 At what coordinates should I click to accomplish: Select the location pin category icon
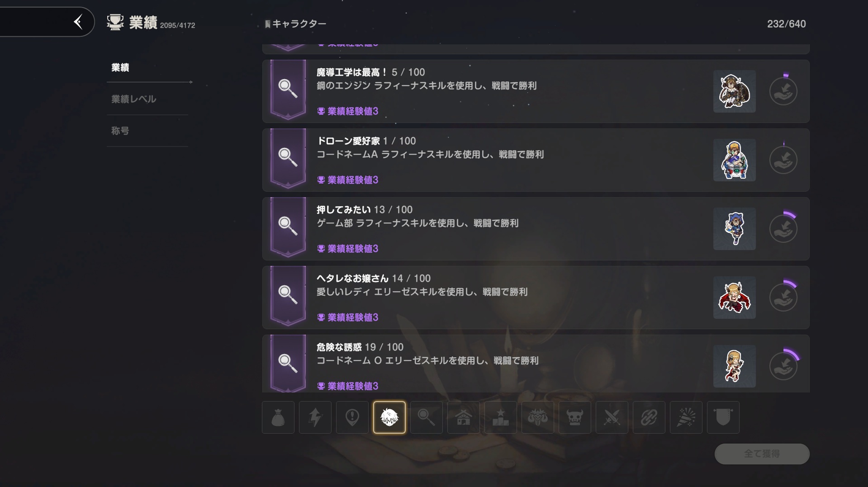tap(352, 417)
